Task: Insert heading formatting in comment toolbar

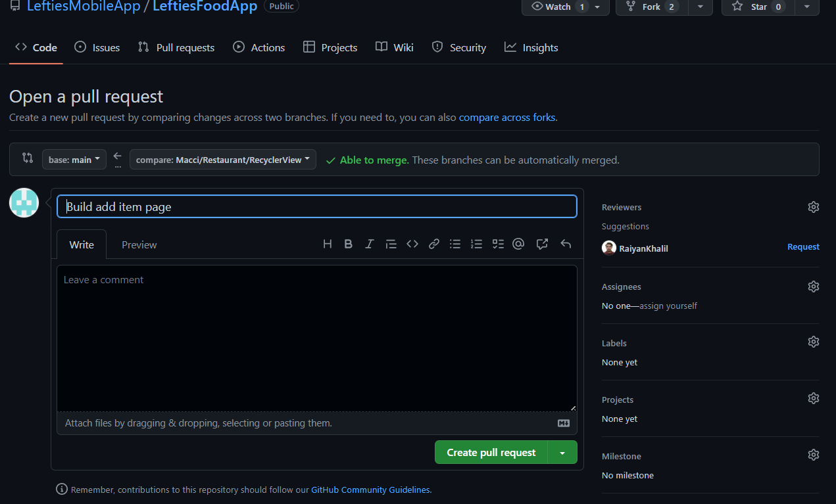Action: point(328,244)
